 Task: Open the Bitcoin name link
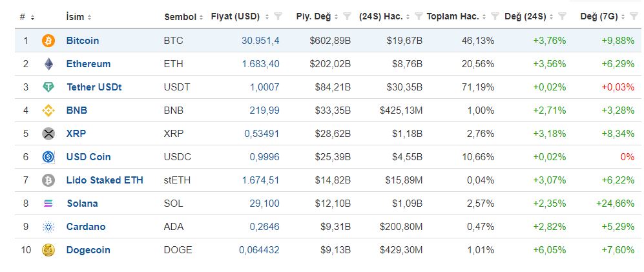[x=83, y=41]
